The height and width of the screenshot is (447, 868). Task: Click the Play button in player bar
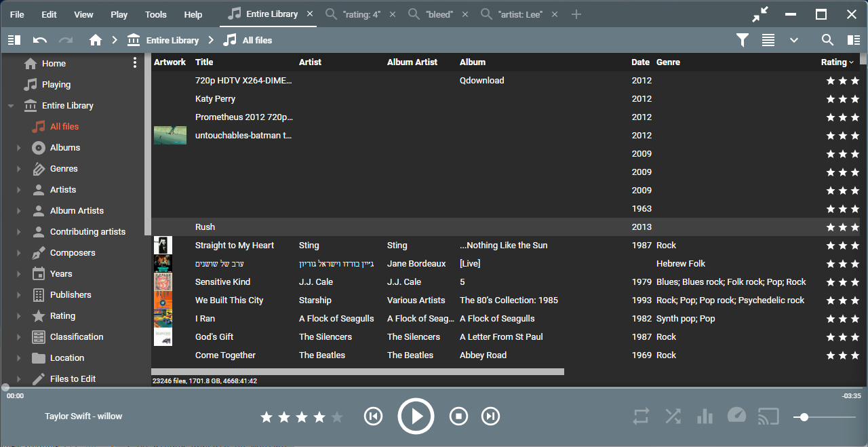point(416,416)
